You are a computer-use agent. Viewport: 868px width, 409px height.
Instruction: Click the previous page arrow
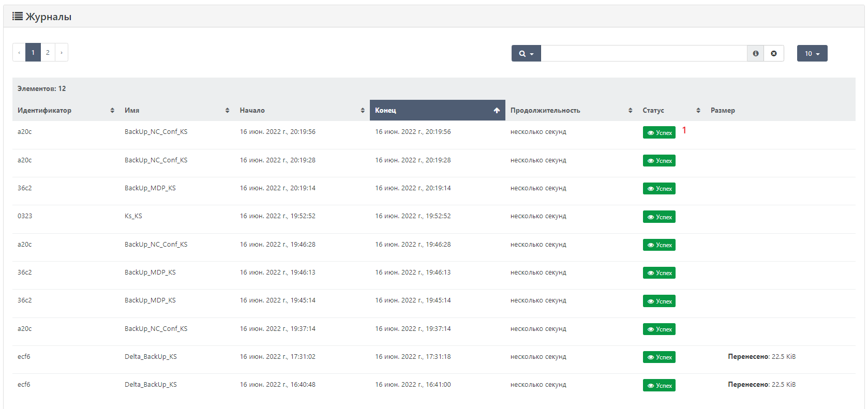click(x=19, y=52)
